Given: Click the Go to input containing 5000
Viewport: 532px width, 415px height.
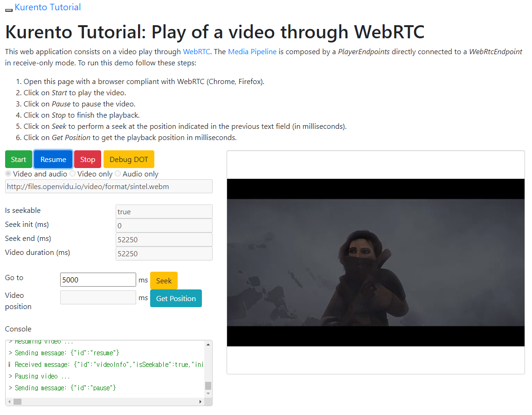Looking at the screenshot, I should click(x=98, y=280).
